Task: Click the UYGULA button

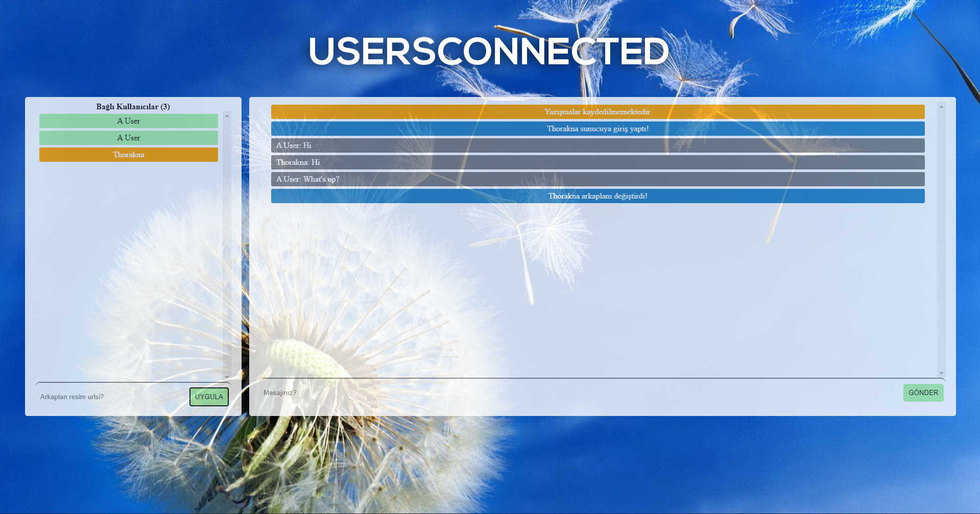Action: point(209,397)
